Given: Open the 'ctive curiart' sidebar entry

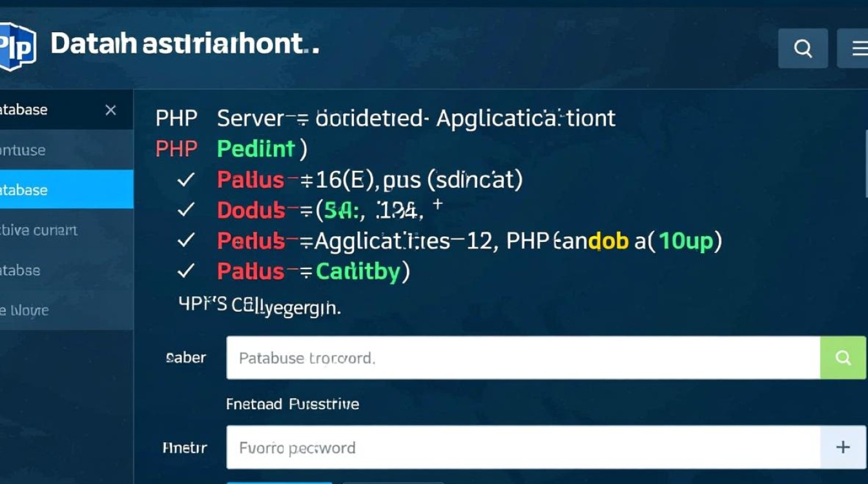Looking at the screenshot, I should [39, 230].
